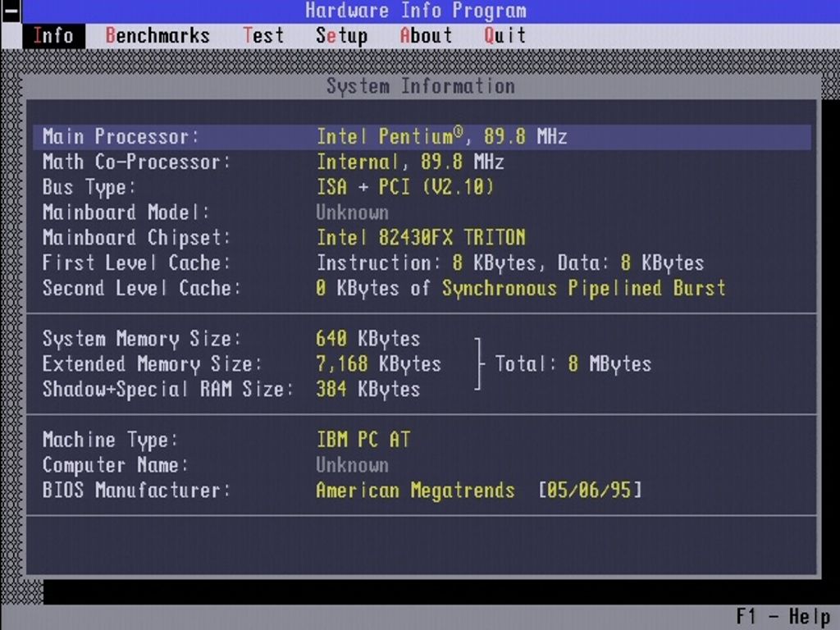
Task: Select the Main Processor row label
Action: 121,137
